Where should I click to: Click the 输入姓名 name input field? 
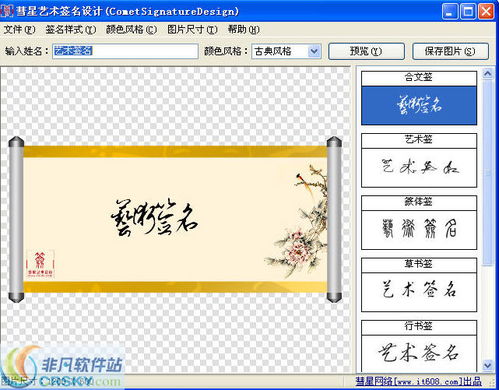click(125, 51)
